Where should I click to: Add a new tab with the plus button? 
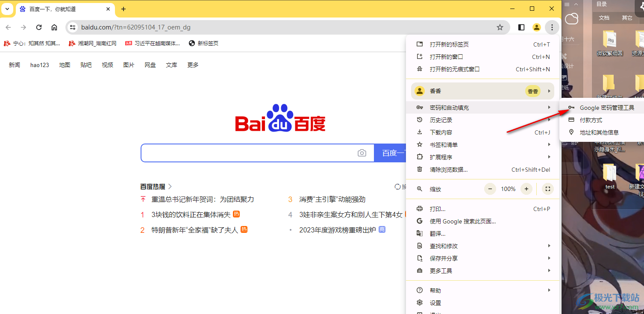tap(124, 9)
